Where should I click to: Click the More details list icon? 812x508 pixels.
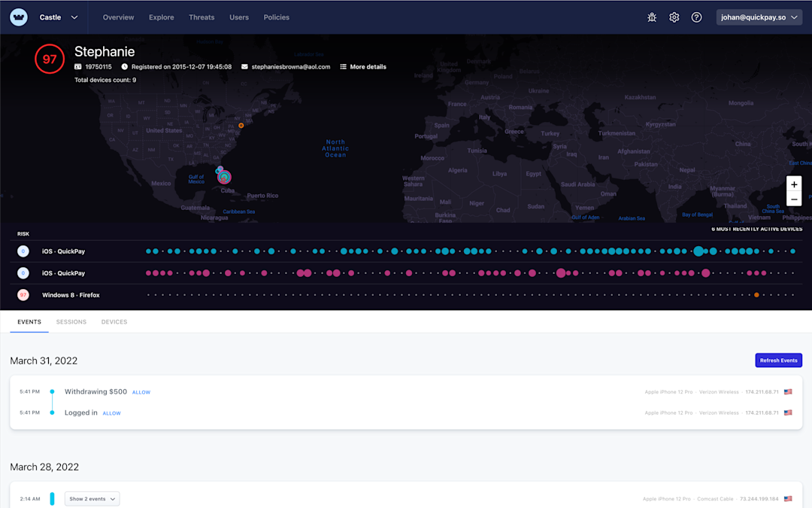[343, 67]
